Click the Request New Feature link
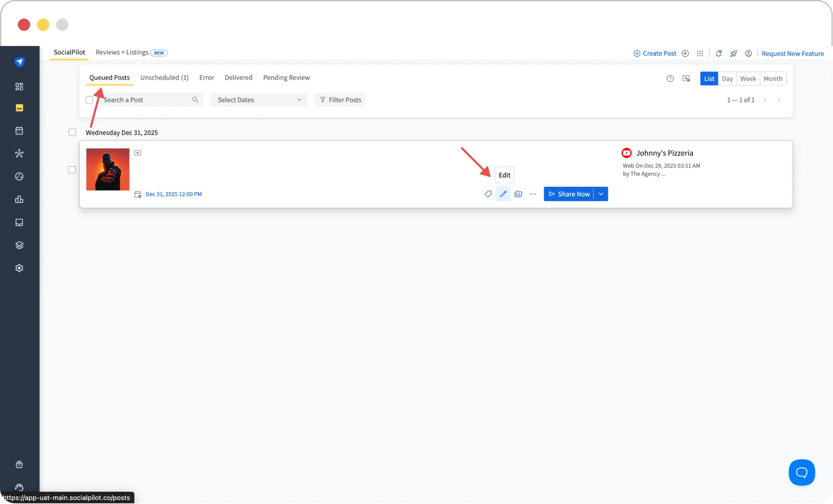The image size is (833, 504). tap(793, 54)
